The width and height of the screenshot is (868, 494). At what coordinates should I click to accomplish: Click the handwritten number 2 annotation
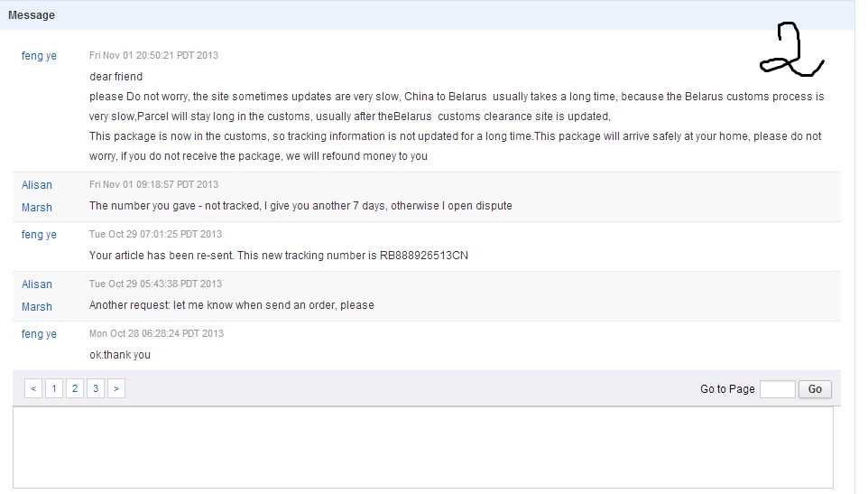pyautogui.click(x=790, y=52)
